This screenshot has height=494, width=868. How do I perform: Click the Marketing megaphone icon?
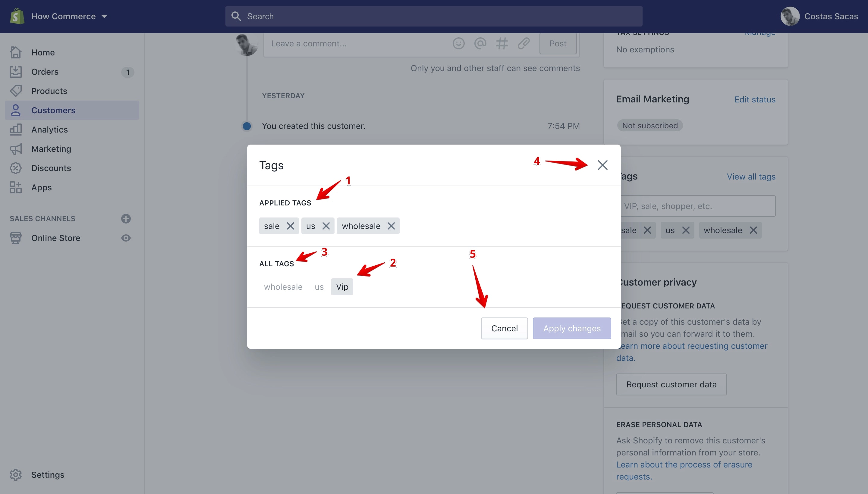[16, 149]
